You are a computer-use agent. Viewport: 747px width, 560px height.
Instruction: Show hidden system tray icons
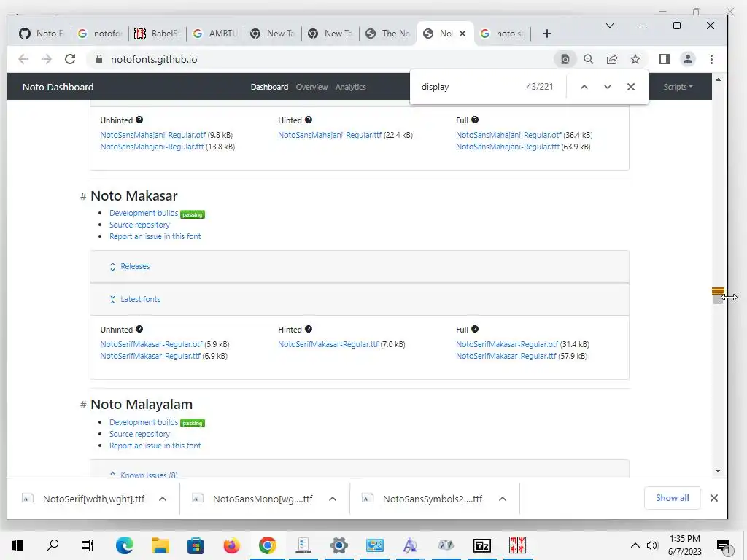click(635, 545)
